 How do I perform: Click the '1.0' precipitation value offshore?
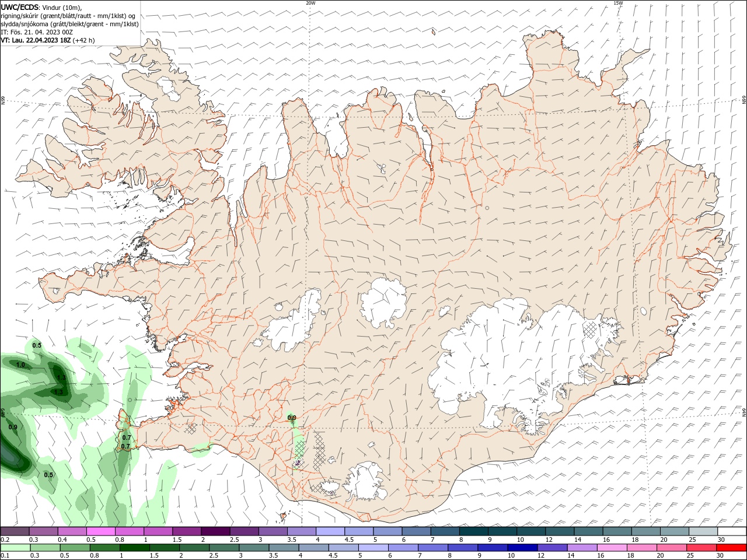tap(20, 365)
